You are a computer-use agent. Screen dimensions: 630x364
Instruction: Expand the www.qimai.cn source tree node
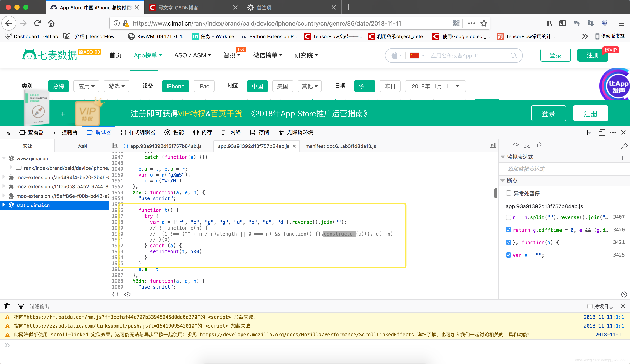(x=4, y=158)
